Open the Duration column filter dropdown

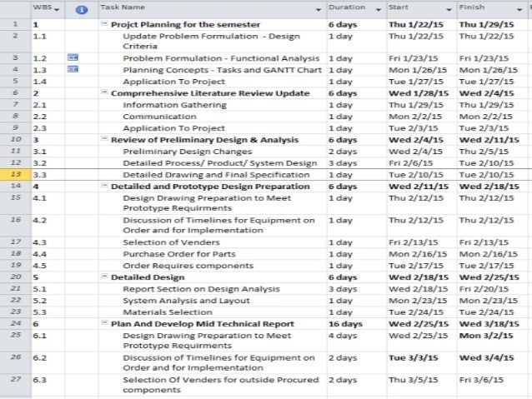(x=379, y=9)
